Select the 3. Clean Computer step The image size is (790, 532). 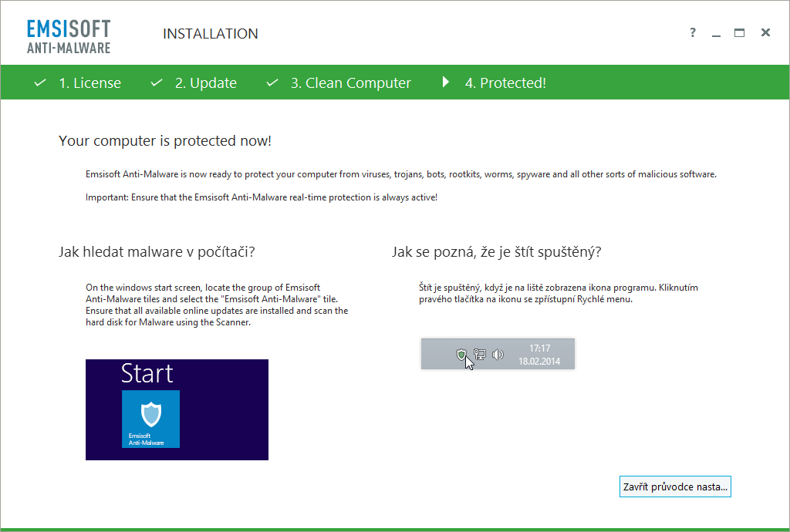pyautogui.click(x=351, y=82)
